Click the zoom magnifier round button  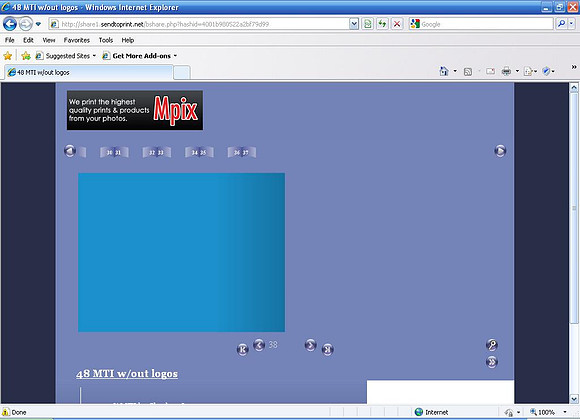pos(492,345)
